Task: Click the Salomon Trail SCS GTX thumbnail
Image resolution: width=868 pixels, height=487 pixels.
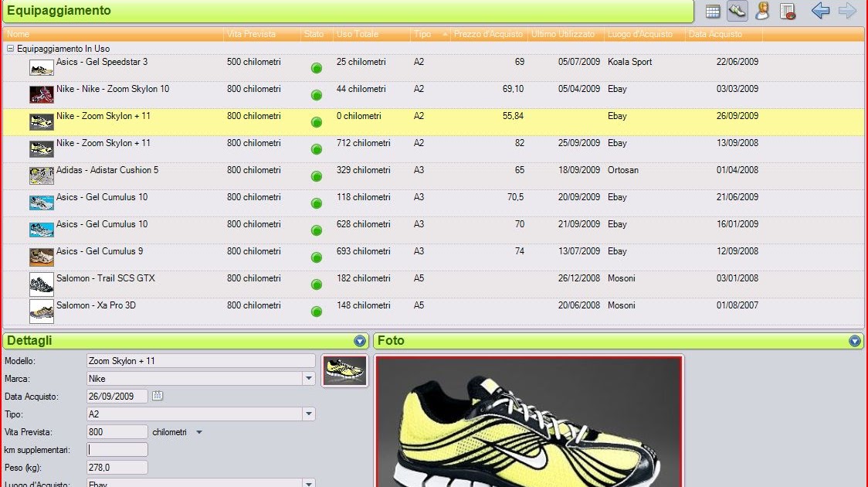Action: (42, 284)
